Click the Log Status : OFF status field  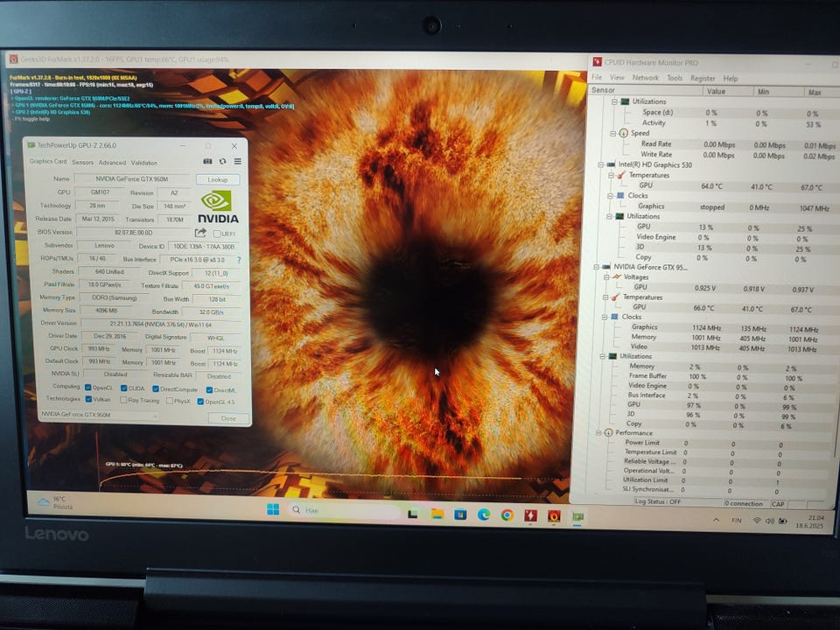click(x=677, y=502)
